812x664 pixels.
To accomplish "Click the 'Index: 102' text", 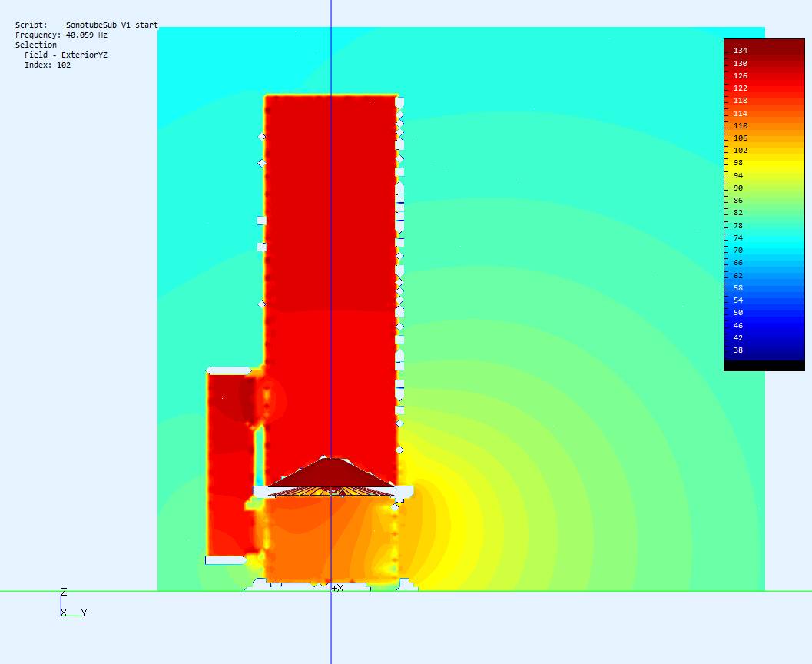I will tap(48, 65).
